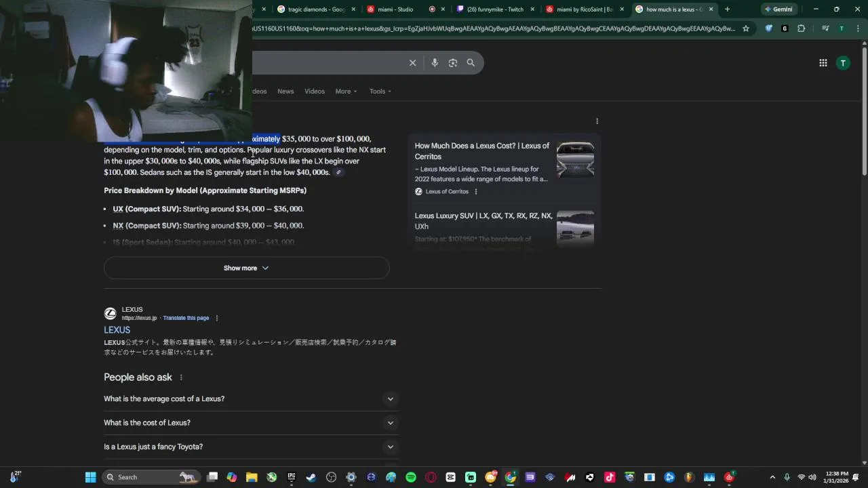Viewport: 868px width, 488px height.
Task: Open TikTok from the taskbar
Action: pyautogui.click(x=610, y=477)
